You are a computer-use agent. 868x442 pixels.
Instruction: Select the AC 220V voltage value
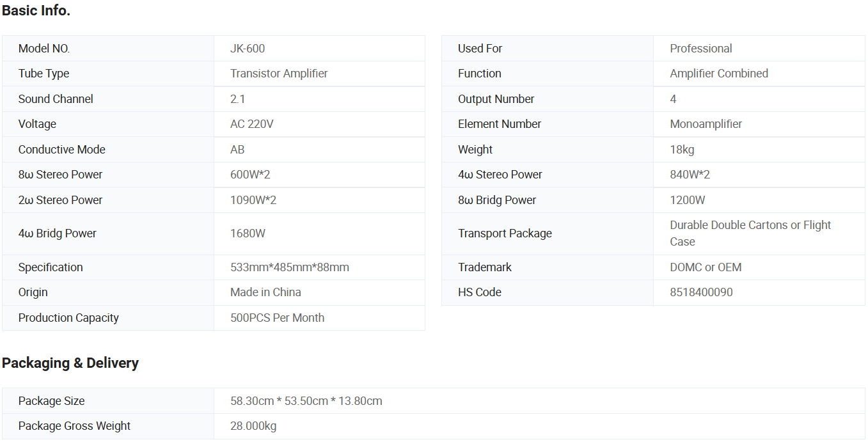tap(252, 124)
